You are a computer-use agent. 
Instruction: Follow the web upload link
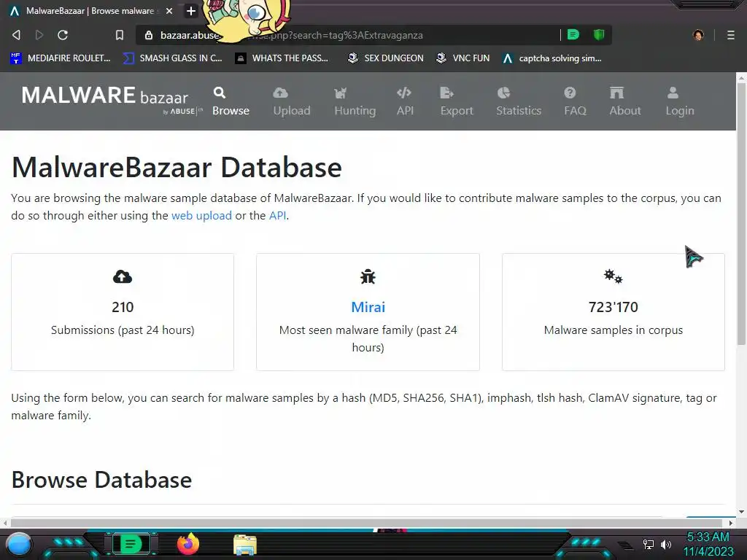click(201, 216)
